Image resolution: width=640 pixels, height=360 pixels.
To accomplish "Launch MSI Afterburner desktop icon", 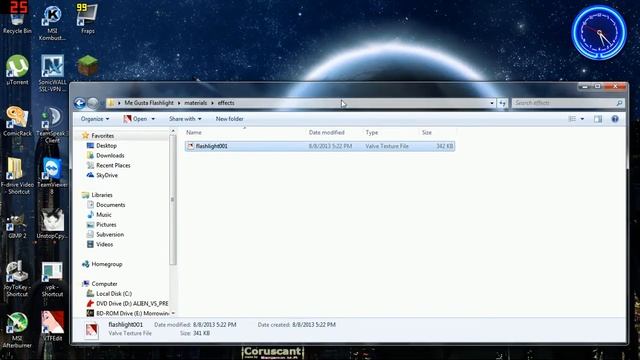I will (x=17, y=330).
